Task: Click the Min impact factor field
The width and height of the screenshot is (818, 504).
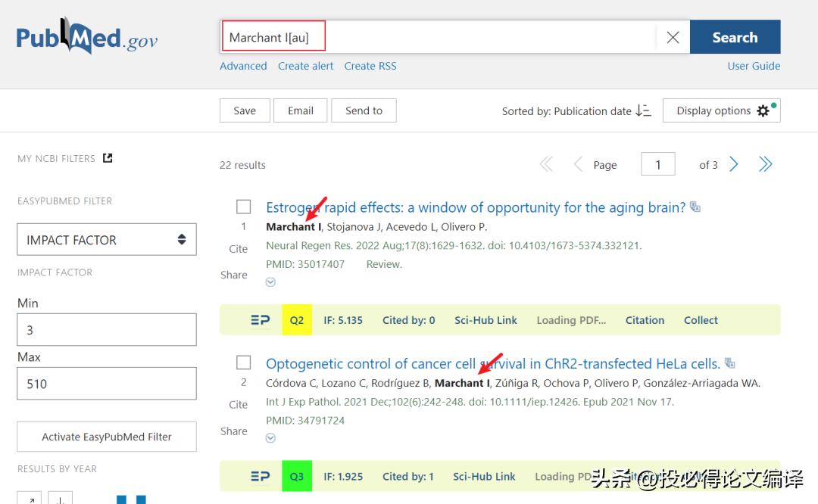Action: 107,330
